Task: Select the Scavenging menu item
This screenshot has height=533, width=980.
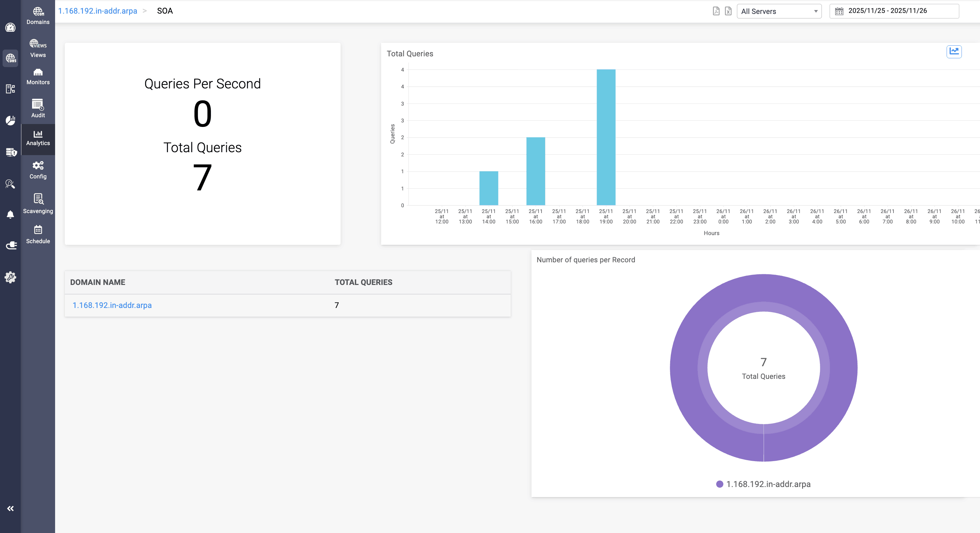Action: (38, 203)
